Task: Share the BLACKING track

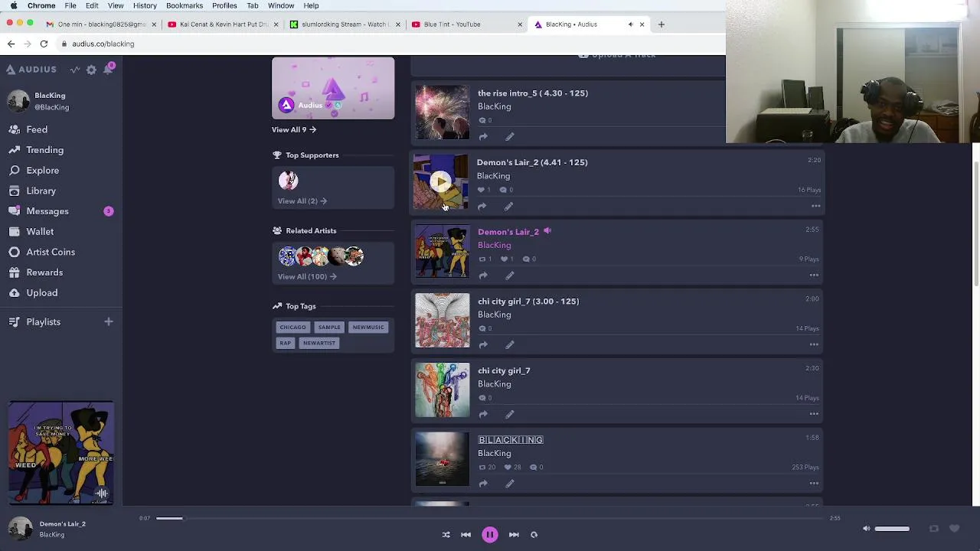Action: point(483,484)
